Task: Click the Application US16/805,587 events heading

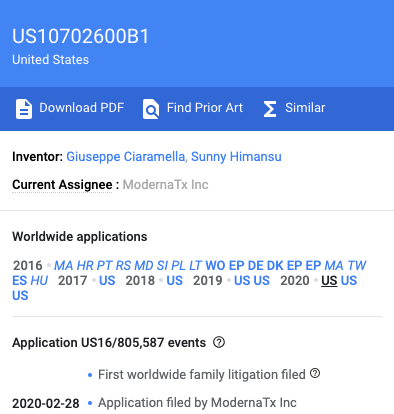Action: pyautogui.click(x=109, y=343)
